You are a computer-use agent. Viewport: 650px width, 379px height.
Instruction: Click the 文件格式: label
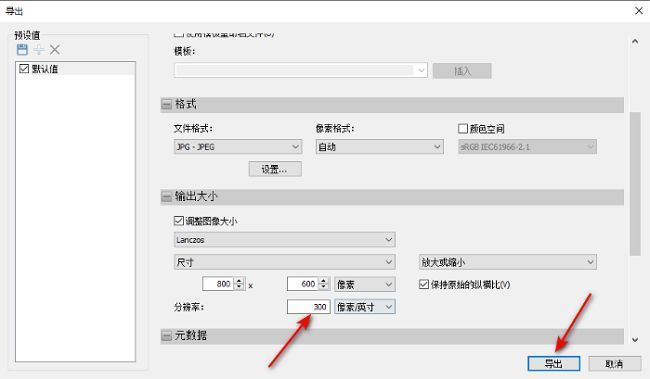click(193, 129)
